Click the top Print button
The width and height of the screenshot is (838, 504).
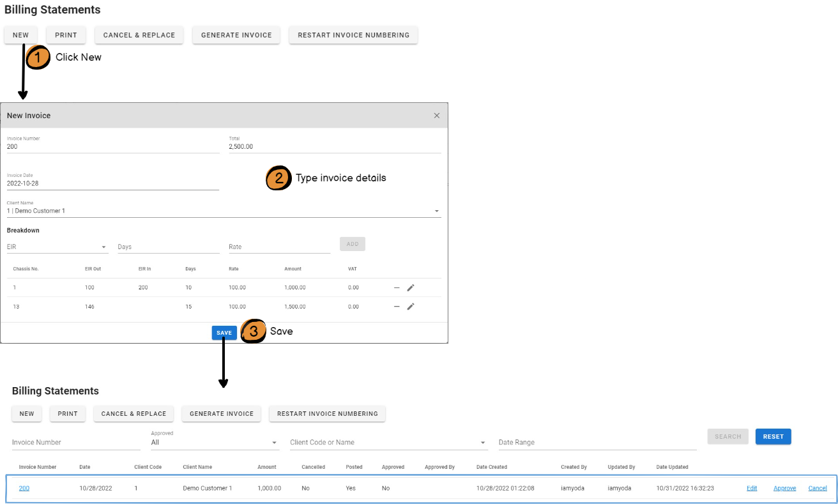[66, 35]
